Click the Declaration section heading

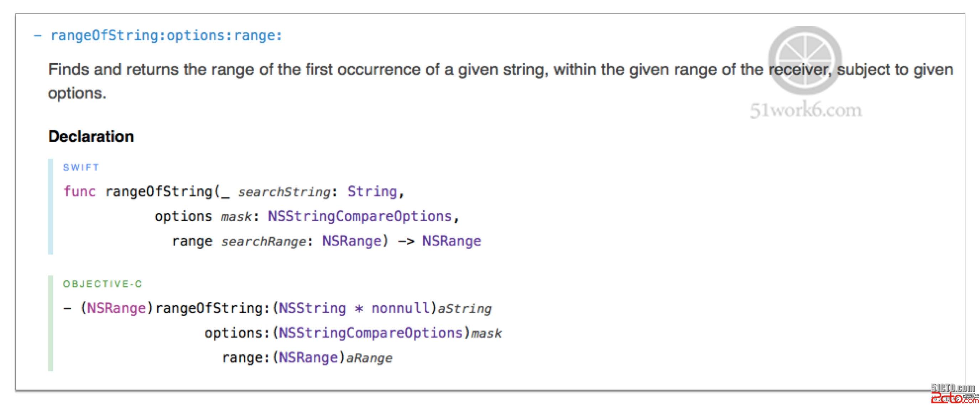coord(91,136)
